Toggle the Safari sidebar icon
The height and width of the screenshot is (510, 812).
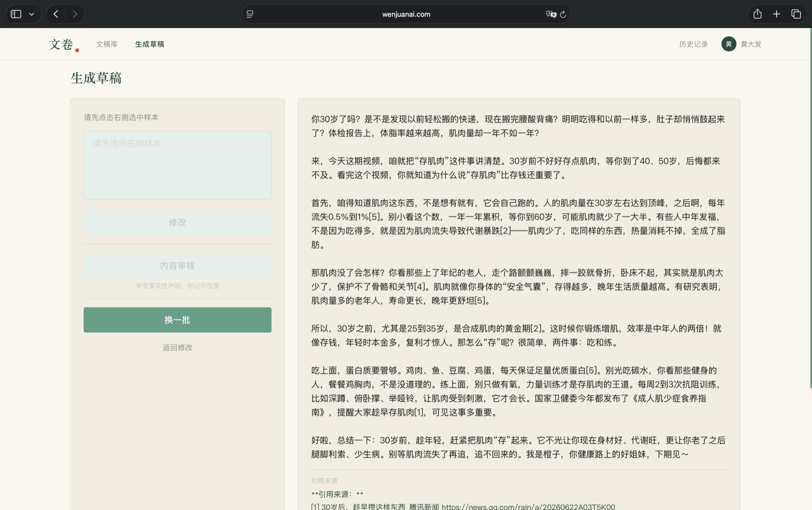tap(16, 14)
